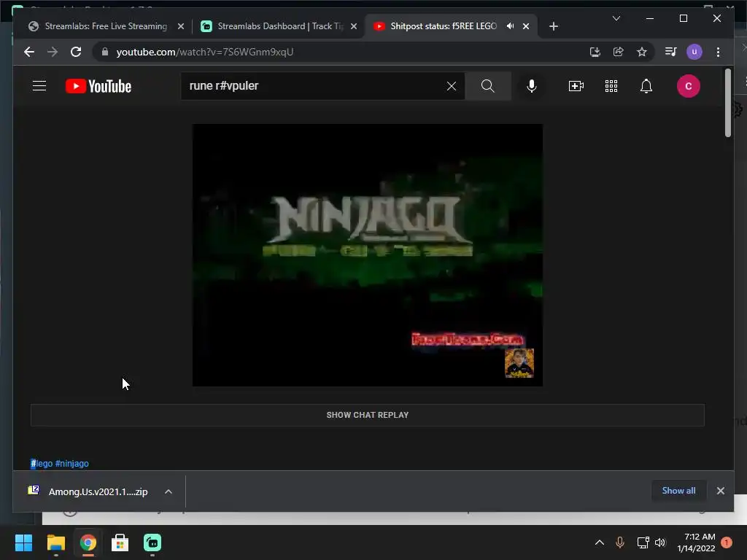The height and width of the screenshot is (560, 747).
Task: Mute the Shitpost status tab audio
Action: pyautogui.click(x=510, y=26)
